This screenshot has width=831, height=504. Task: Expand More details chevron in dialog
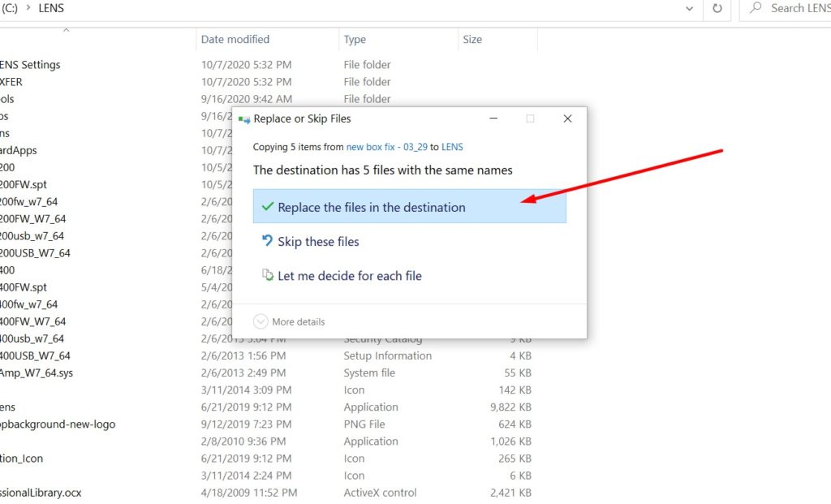coord(260,321)
